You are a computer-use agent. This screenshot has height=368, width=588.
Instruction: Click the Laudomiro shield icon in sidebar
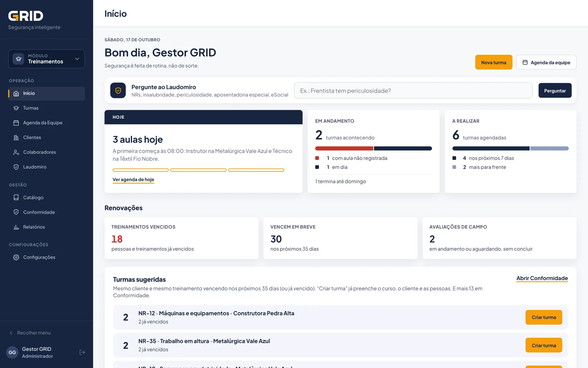16,167
